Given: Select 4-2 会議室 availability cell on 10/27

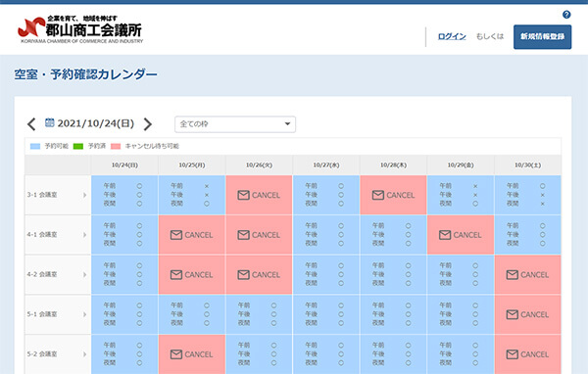Looking at the screenshot, I should pyautogui.click(x=326, y=275).
